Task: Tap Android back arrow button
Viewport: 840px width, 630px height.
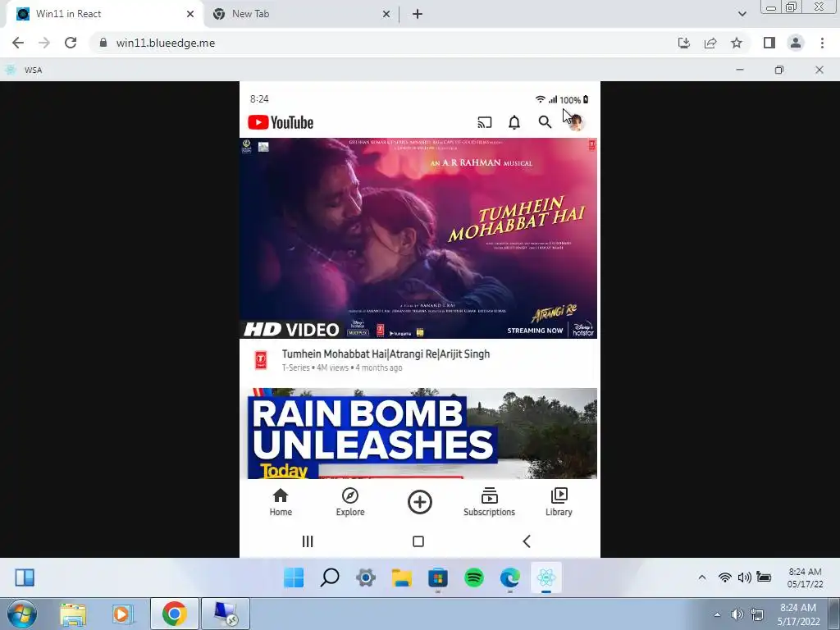Action: (527, 541)
